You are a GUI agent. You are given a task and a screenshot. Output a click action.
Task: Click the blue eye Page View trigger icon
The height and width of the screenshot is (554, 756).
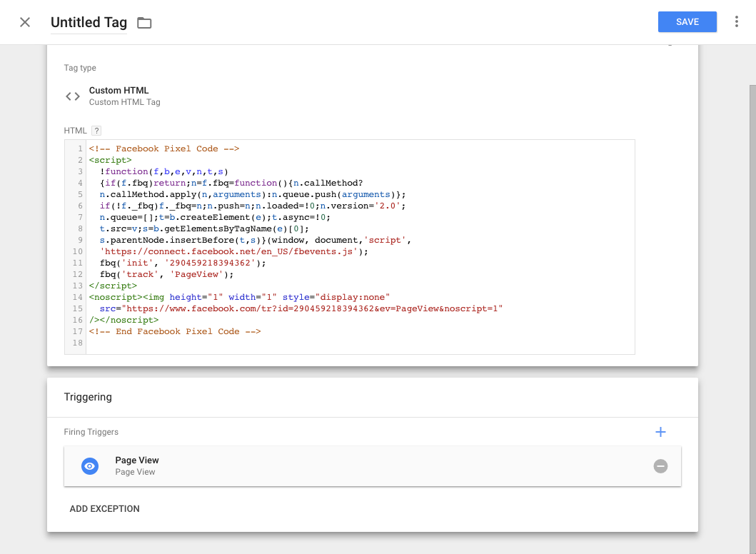(89, 466)
